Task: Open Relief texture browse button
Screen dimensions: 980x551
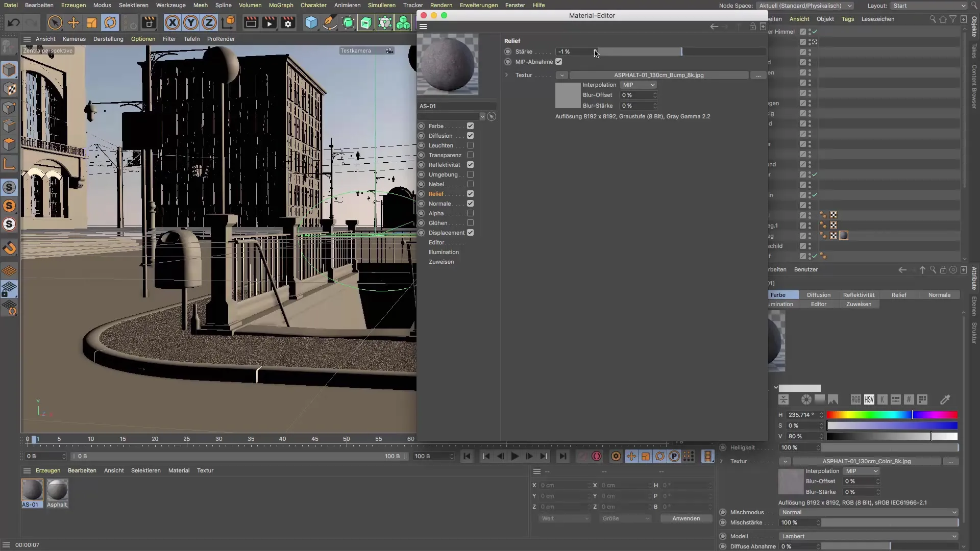Action: pos(758,75)
